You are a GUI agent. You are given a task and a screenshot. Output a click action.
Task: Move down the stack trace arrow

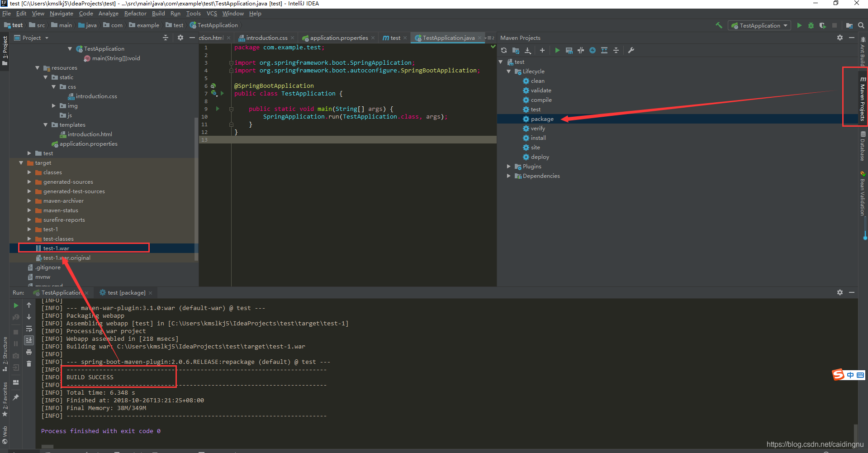click(x=29, y=317)
